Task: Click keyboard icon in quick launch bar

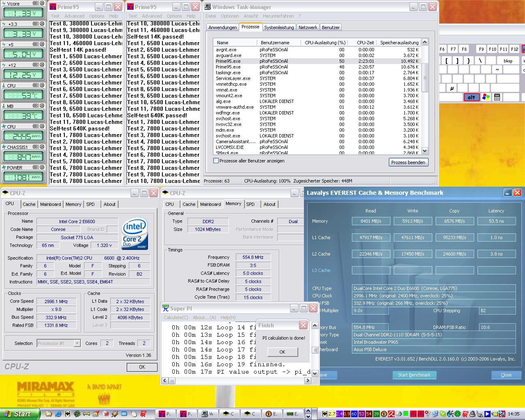Action: tap(124, 414)
